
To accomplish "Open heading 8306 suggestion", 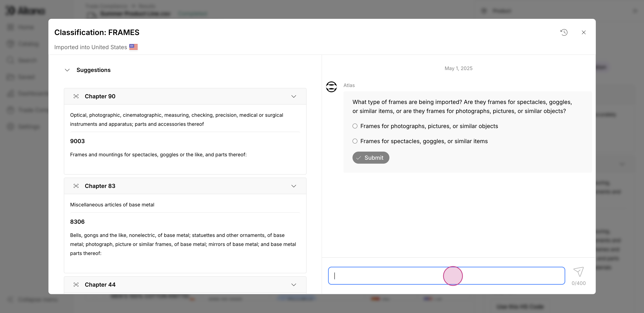I will click(77, 222).
